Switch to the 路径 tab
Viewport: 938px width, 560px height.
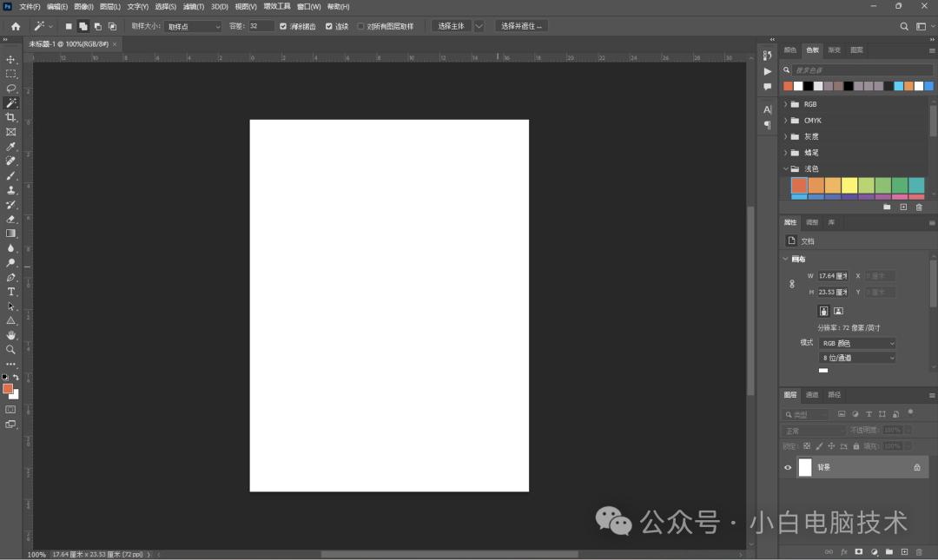tap(835, 395)
